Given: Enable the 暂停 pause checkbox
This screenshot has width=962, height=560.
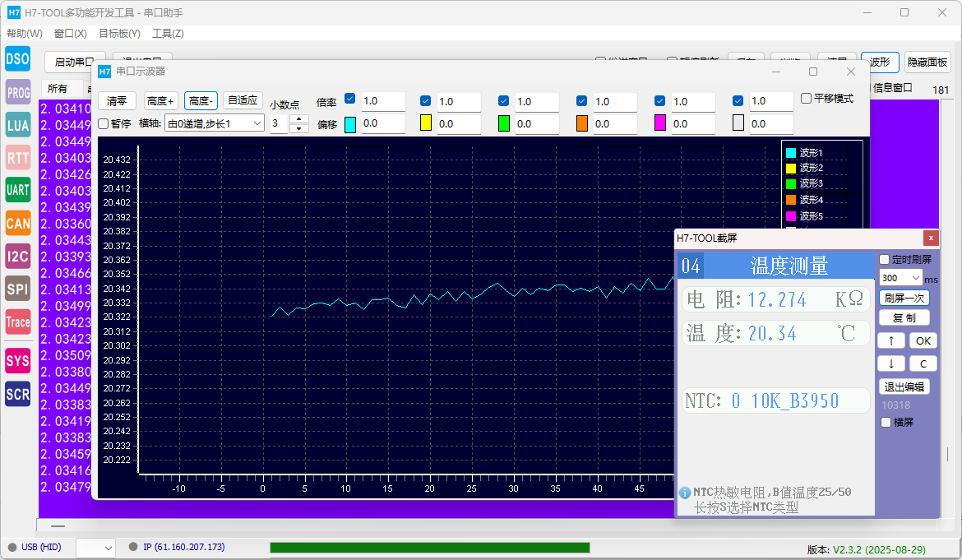Looking at the screenshot, I should (x=104, y=123).
